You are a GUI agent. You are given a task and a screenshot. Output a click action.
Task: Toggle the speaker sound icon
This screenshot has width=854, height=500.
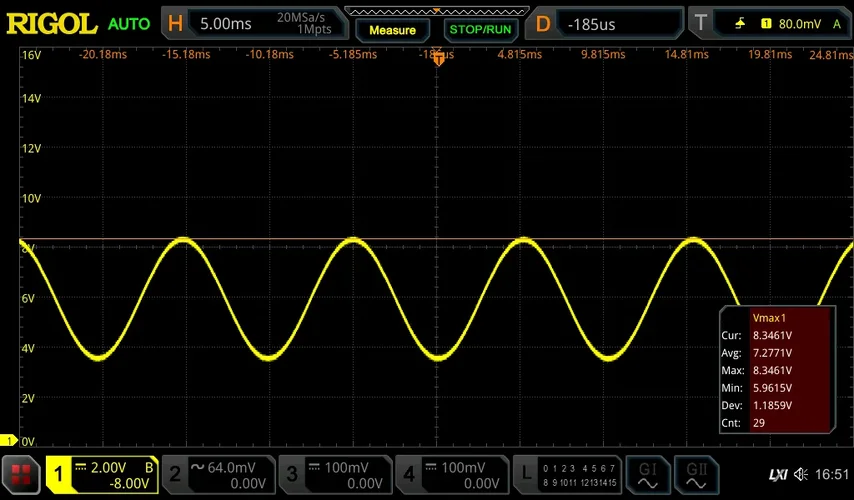[x=801, y=474]
